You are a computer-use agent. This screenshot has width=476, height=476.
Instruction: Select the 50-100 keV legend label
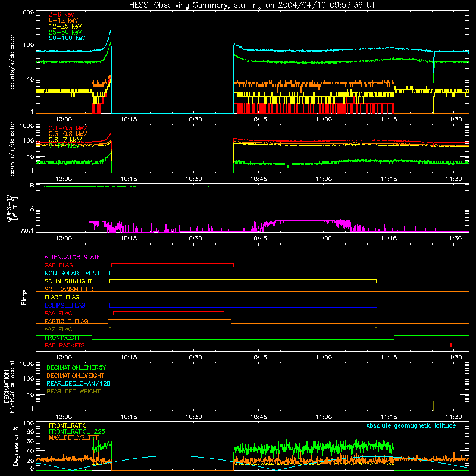[67, 38]
